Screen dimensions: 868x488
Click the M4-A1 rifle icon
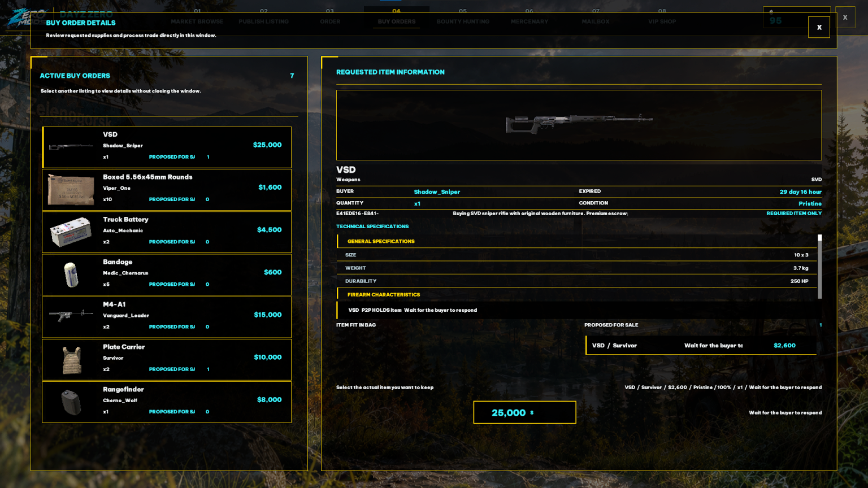tap(71, 315)
